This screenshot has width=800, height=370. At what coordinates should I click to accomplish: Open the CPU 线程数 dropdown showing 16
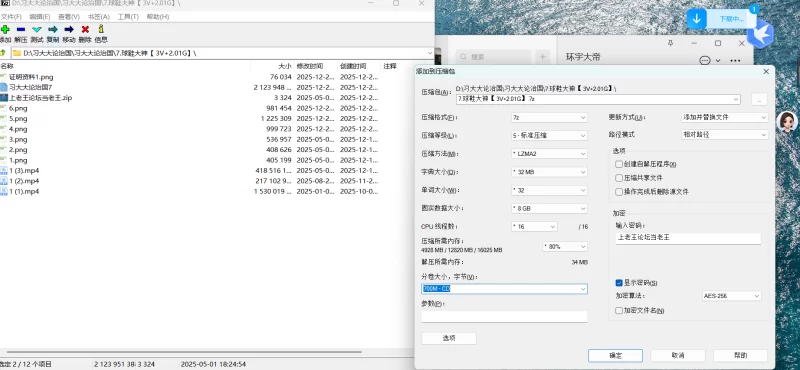click(534, 227)
